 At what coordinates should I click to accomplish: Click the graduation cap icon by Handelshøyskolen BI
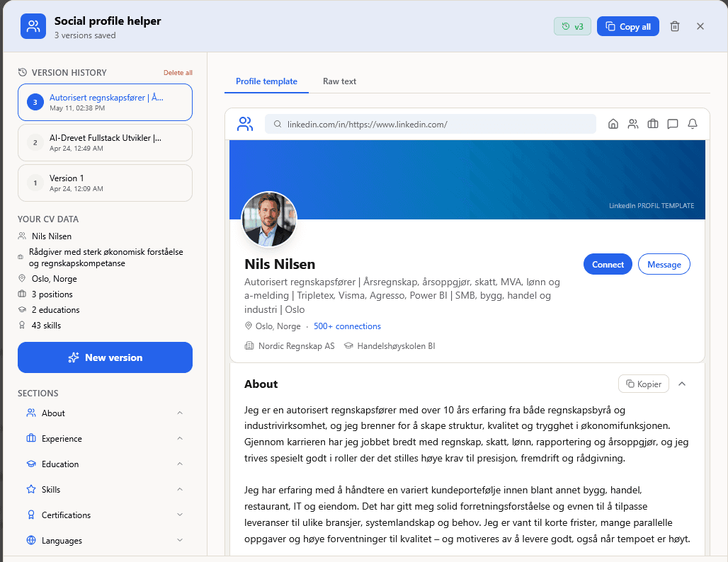pos(348,345)
